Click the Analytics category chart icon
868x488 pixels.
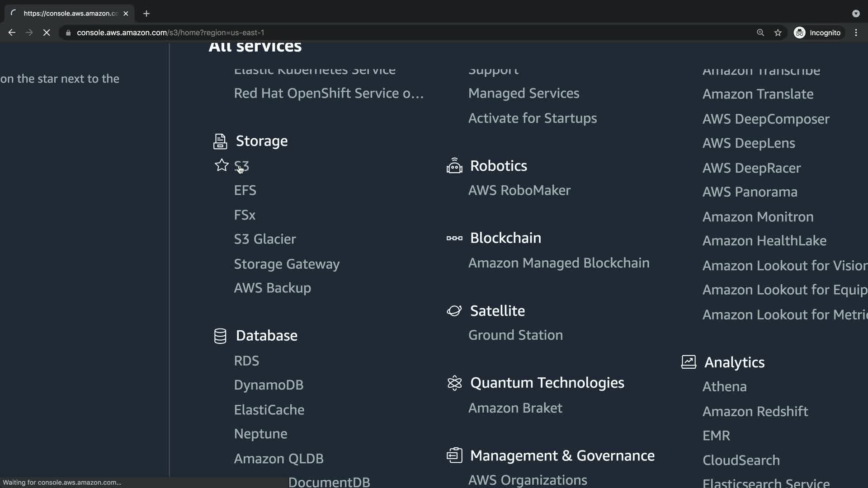click(x=689, y=362)
